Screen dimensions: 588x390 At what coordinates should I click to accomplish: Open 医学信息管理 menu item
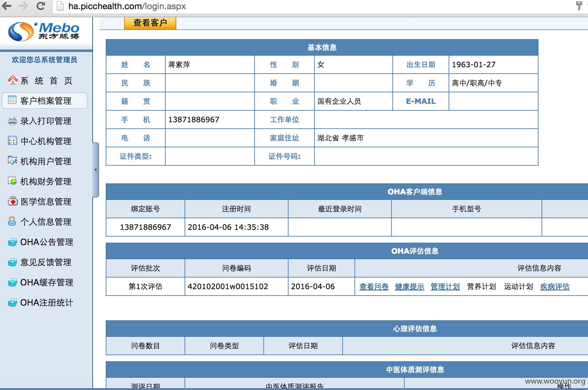(46, 202)
